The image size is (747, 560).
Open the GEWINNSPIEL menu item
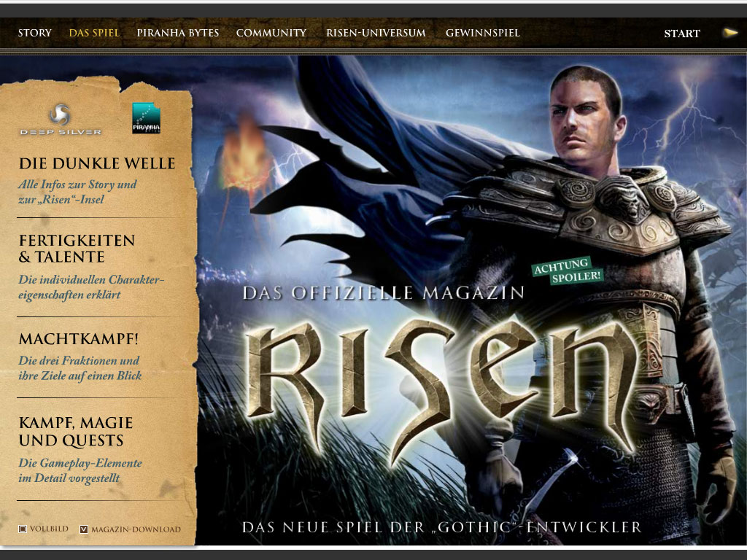click(x=483, y=33)
